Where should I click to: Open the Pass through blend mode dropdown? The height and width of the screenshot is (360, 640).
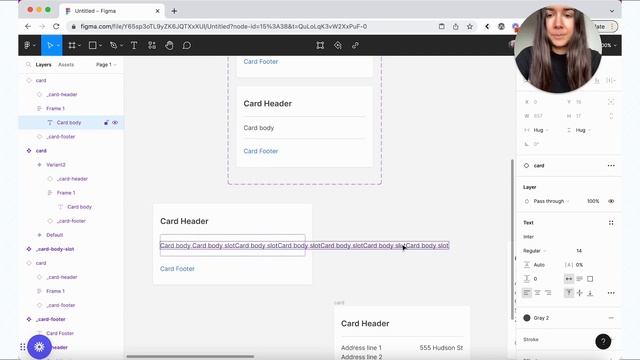click(x=551, y=201)
